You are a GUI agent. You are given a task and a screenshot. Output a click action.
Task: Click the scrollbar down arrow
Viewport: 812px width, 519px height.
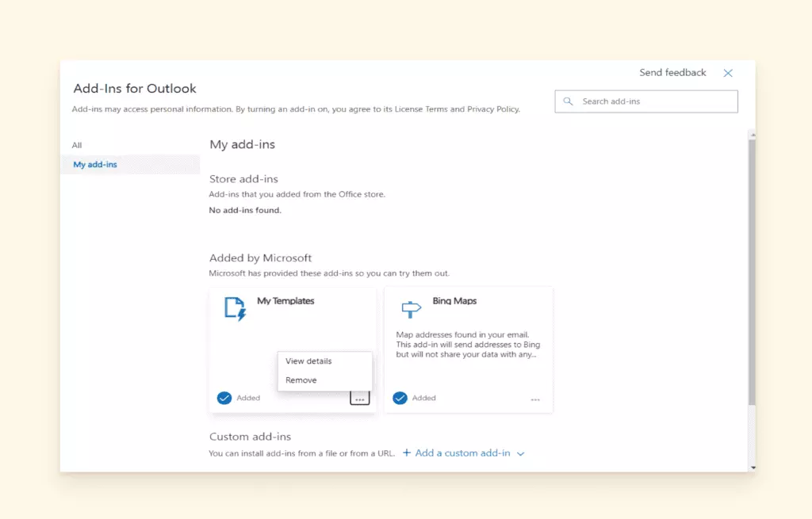[752, 467]
